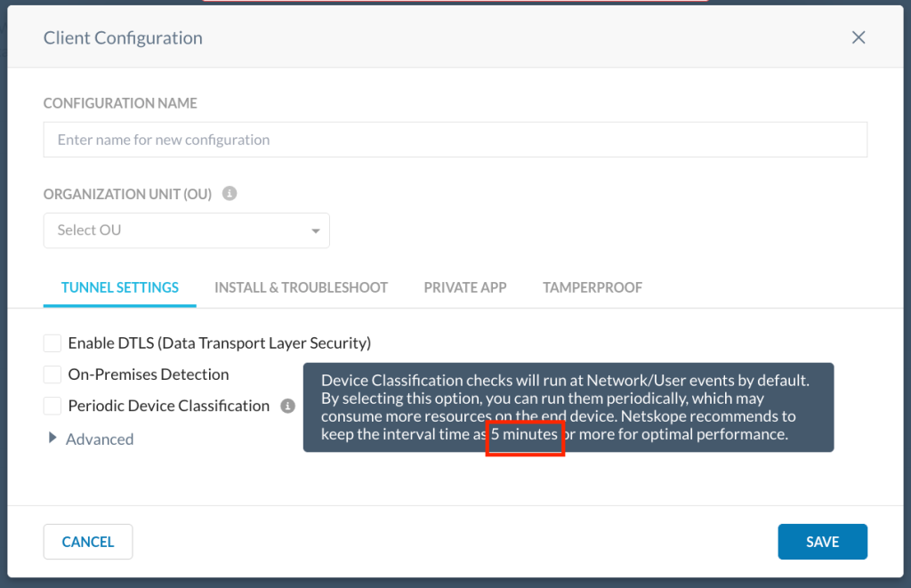Viewport: 911px width, 588px height.
Task: Enable DTLS checkbox
Action: tap(52, 342)
